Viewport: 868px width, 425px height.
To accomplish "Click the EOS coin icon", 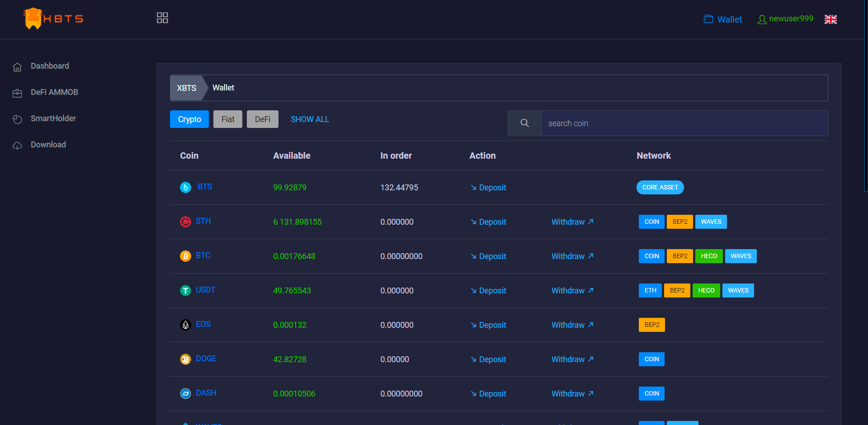I will coord(185,325).
